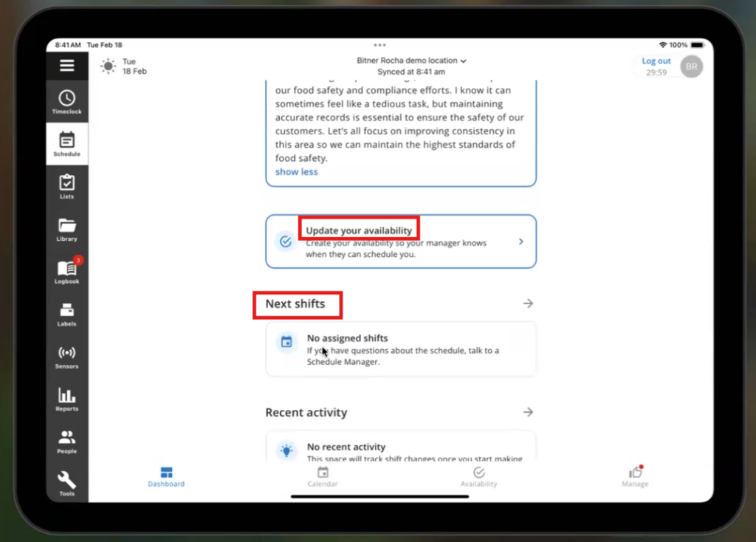Click the Wi-Fi status icon

(663, 45)
